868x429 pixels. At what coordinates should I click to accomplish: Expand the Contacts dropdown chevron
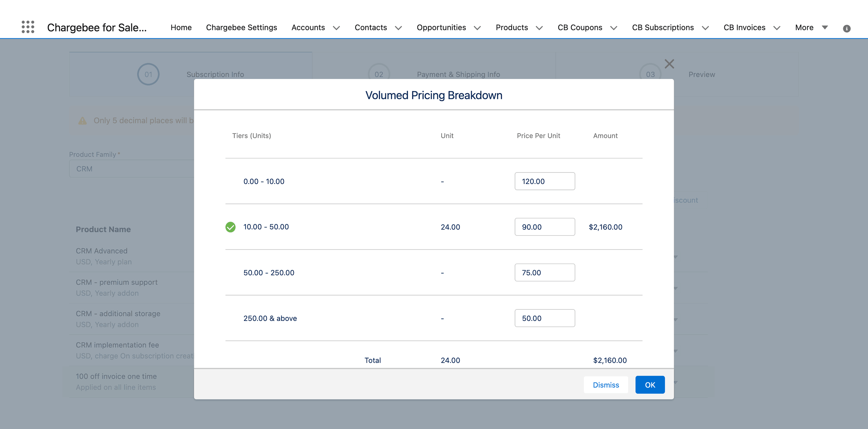coord(398,28)
